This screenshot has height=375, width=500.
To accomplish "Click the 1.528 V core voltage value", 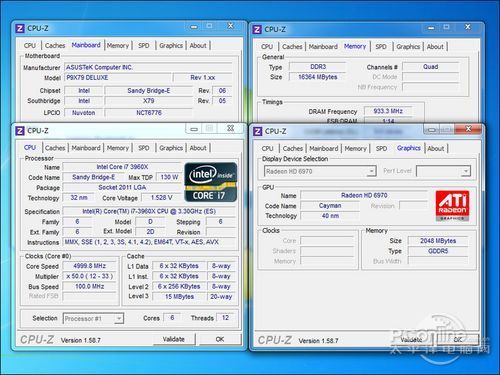I will [162, 198].
